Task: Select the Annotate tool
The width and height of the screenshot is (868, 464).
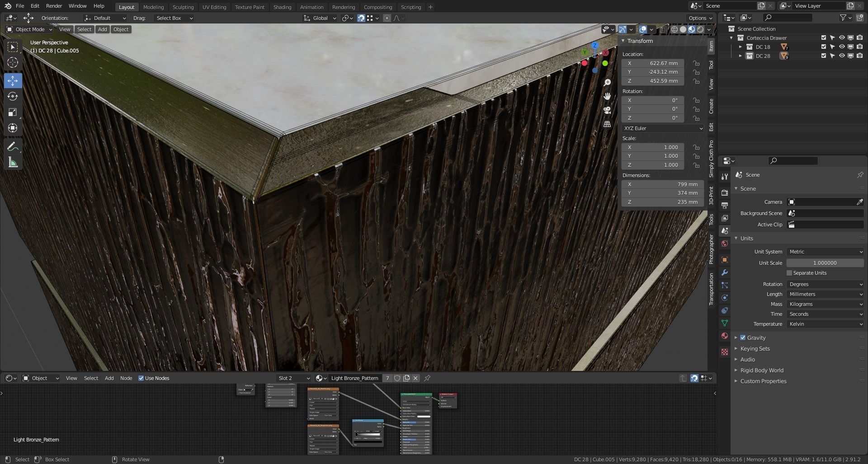Action: [13, 146]
